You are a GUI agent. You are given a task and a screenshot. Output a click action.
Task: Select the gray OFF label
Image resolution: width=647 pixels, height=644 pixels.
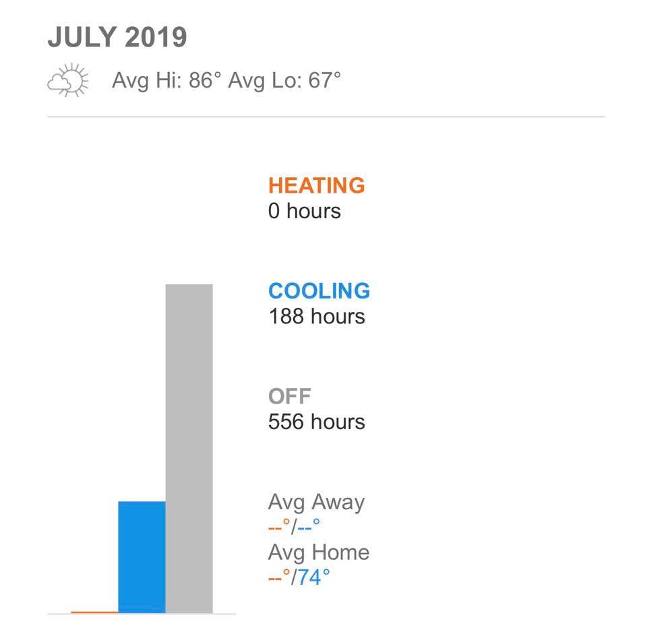point(290,396)
